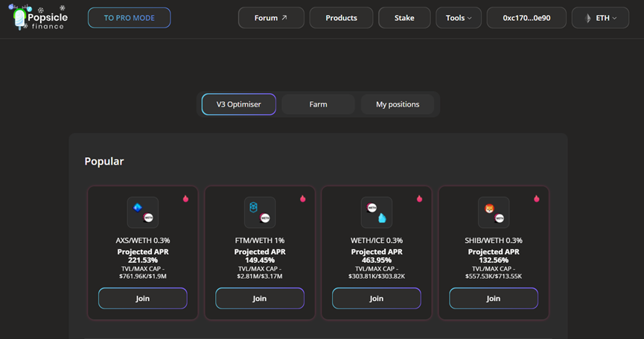Click the flame icon on FTM/WETH card
The width and height of the screenshot is (644, 339).
tap(303, 198)
